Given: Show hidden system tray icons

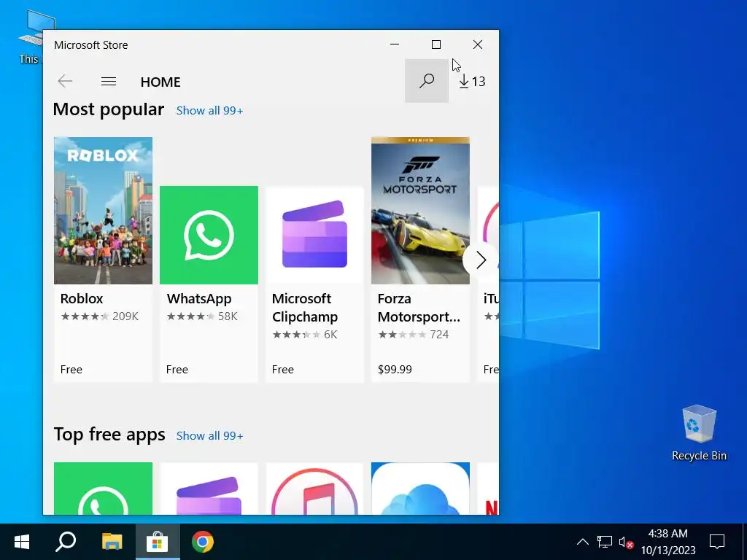Looking at the screenshot, I should pyautogui.click(x=582, y=542).
